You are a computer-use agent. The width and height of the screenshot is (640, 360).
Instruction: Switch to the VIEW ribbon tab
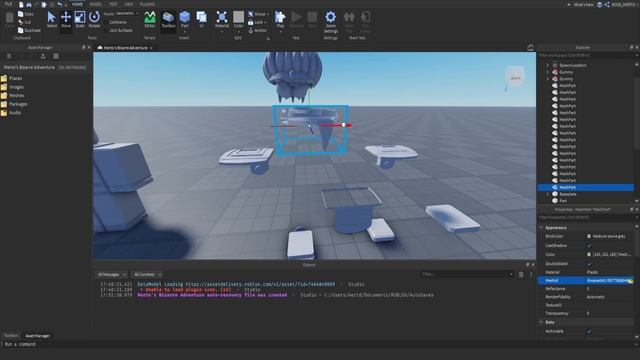coord(129,4)
